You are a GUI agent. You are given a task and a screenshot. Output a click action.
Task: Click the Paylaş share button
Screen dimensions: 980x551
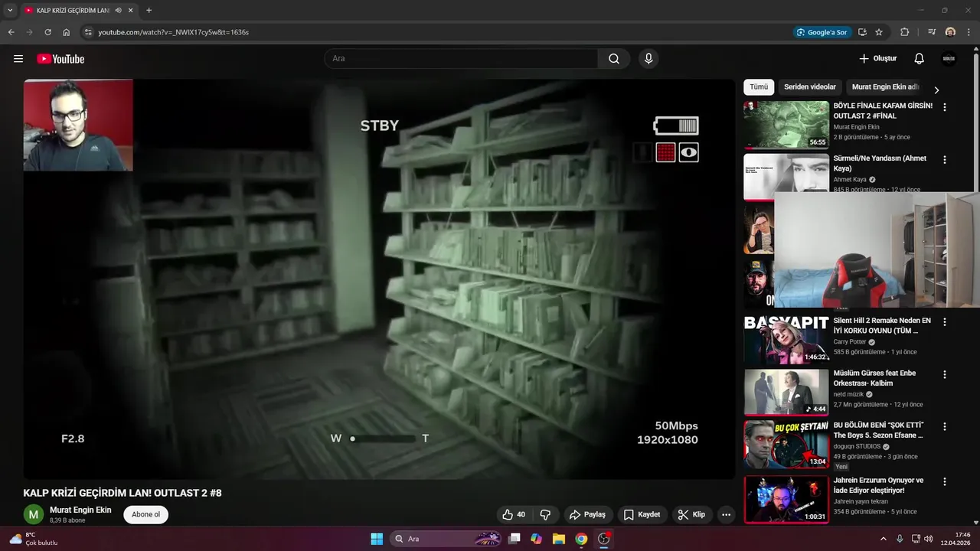coord(587,515)
